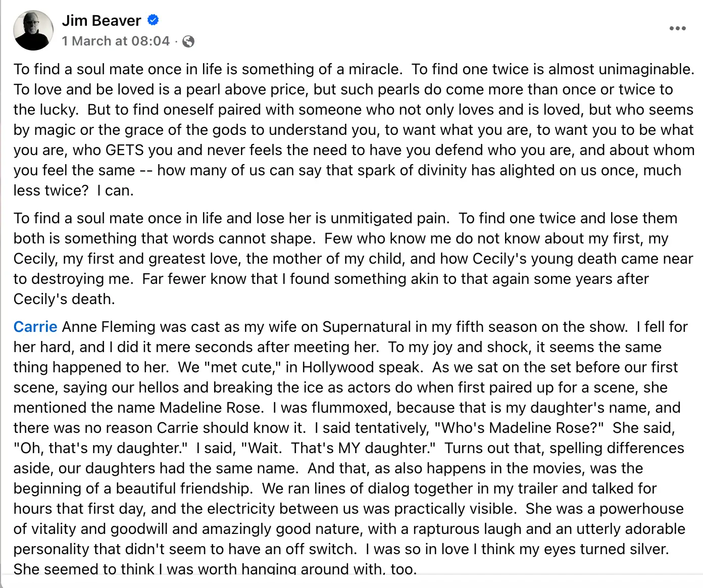Open Jim Beaver's profile picture

32,30
